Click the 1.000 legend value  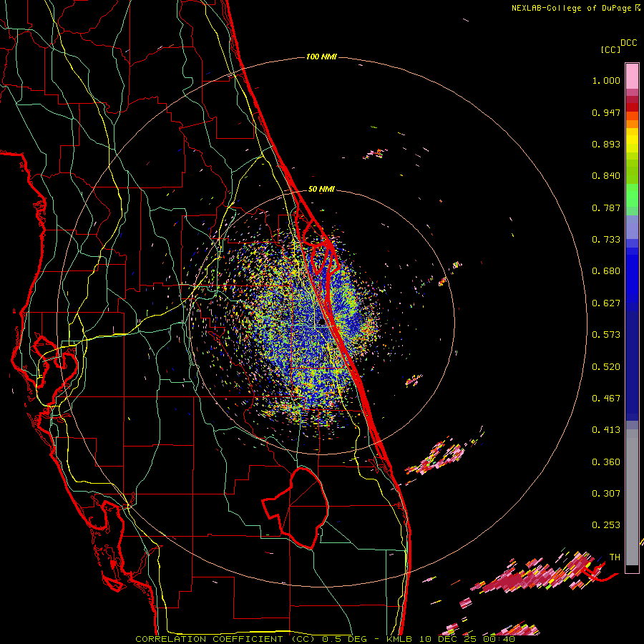pos(606,80)
